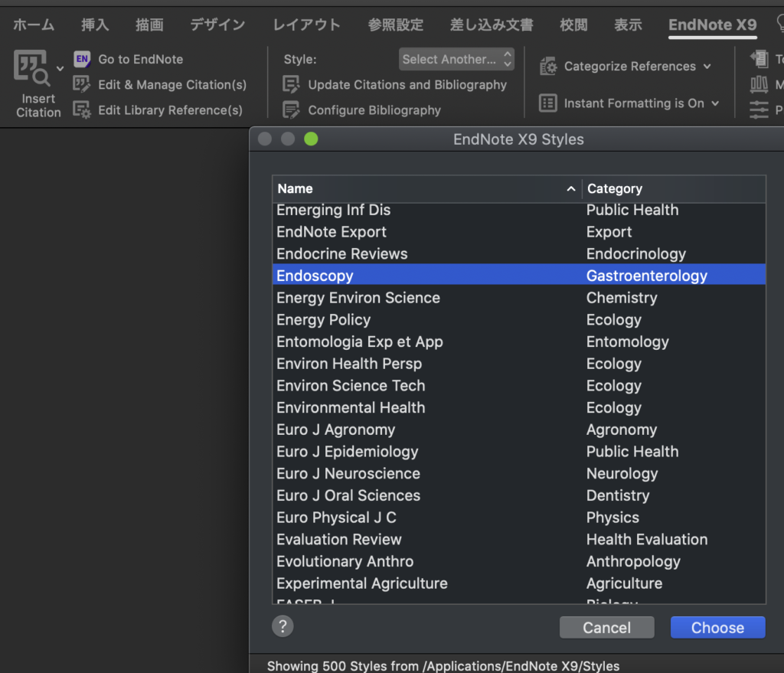Open the 差し込み文書 ribbon tab

click(x=492, y=25)
